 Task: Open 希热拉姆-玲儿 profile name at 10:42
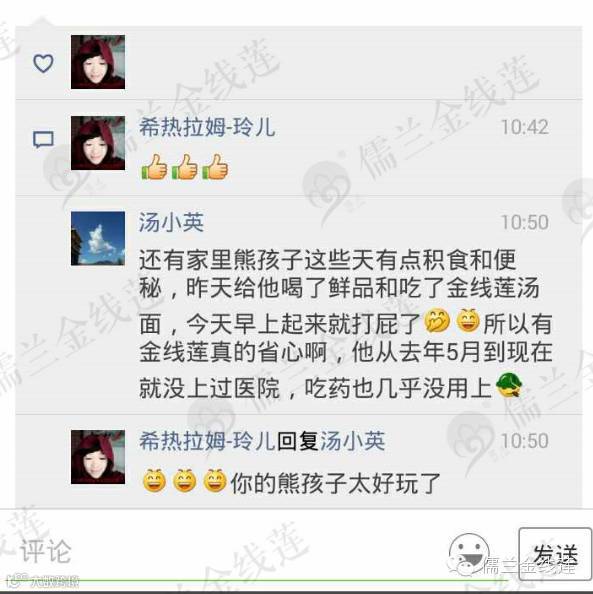tap(207, 127)
